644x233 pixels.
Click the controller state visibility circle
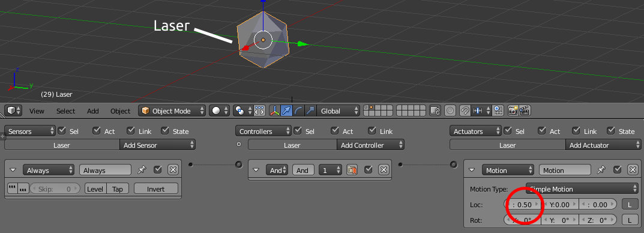(239, 144)
